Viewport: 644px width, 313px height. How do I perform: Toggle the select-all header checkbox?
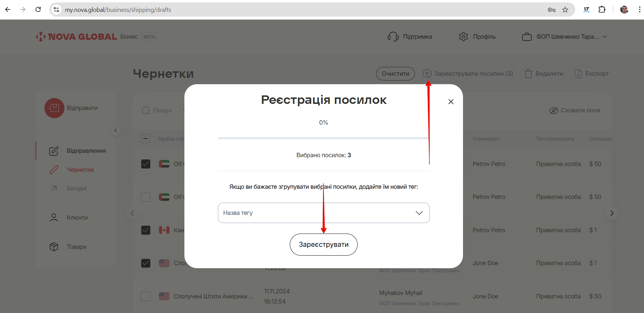(146, 139)
